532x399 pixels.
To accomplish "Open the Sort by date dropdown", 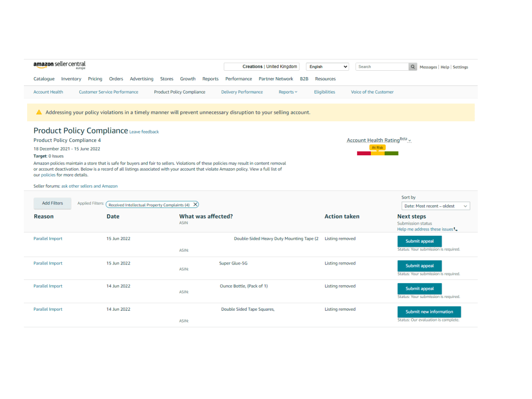I will click(x=436, y=206).
